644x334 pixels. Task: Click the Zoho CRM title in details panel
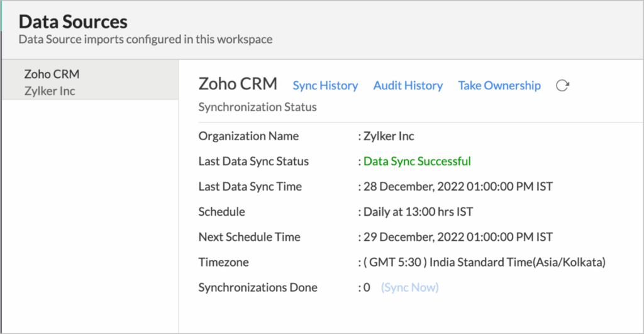click(238, 85)
